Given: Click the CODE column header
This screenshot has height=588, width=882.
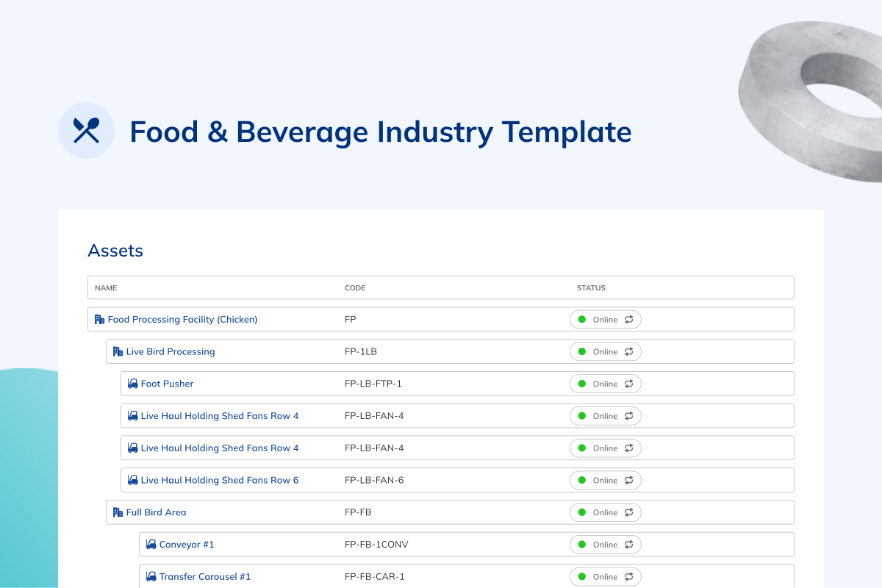Looking at the screenshot, I should pyautogui.click(x=355, y=288).
